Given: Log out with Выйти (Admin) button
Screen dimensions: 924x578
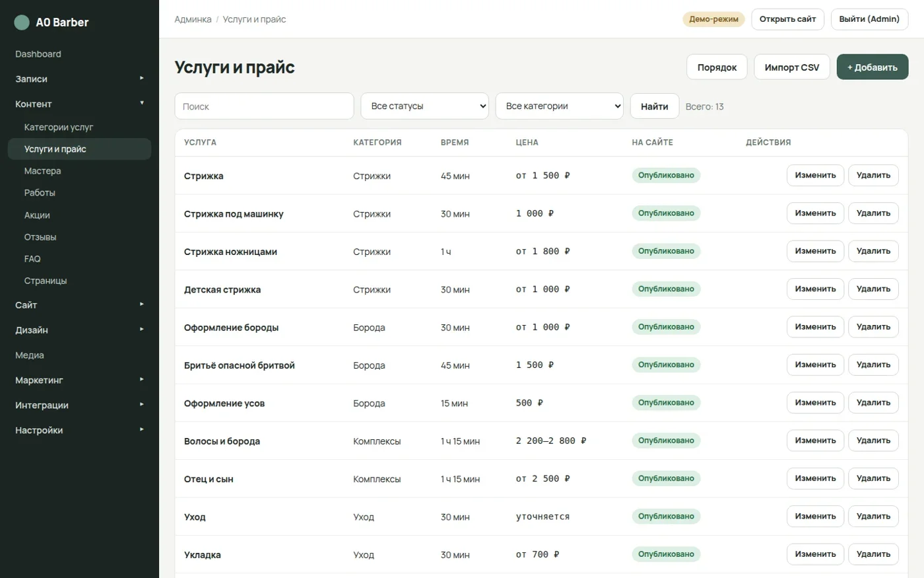Looking at the screenshot, I should [x=869, y=19].
